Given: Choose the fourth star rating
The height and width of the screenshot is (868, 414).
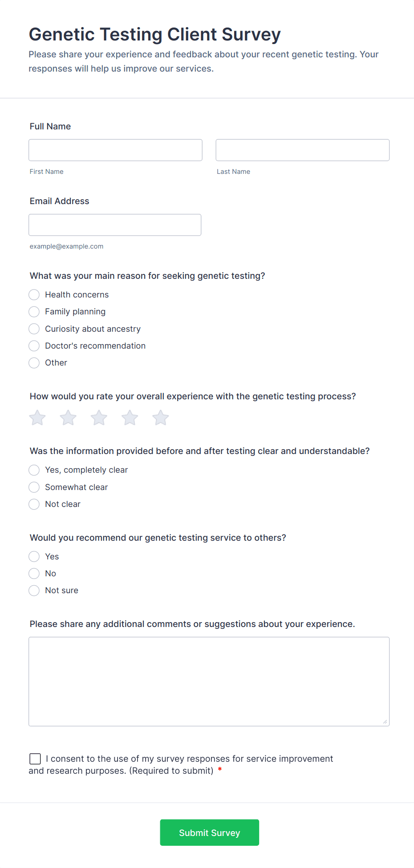Looking at the screenshot, I should pyautogui.click(x=130, y=418).
